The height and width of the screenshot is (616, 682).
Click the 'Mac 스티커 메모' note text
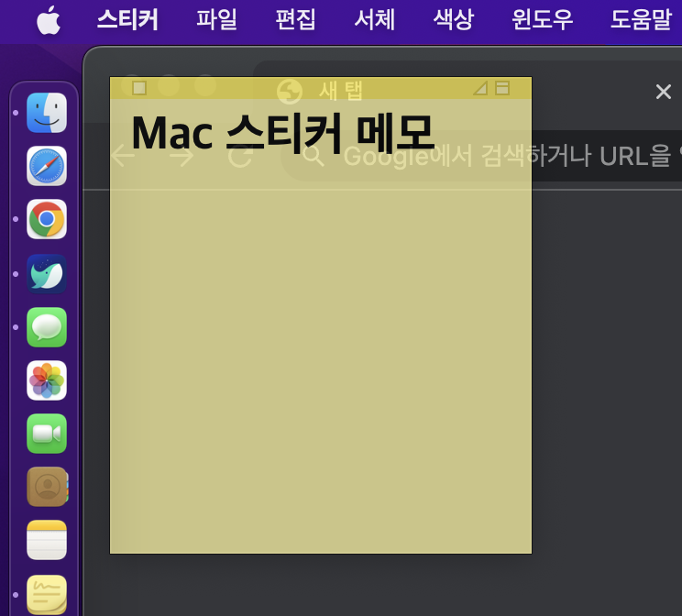[282, 134]
